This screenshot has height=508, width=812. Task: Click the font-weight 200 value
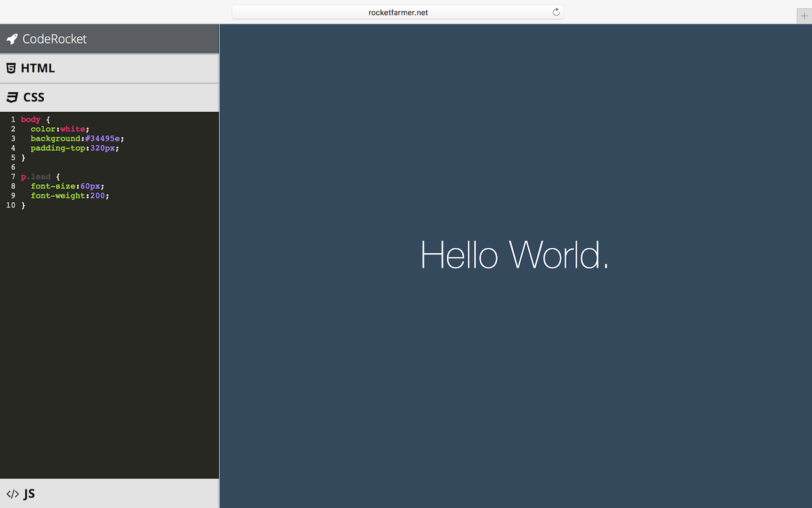coord(99,196)
